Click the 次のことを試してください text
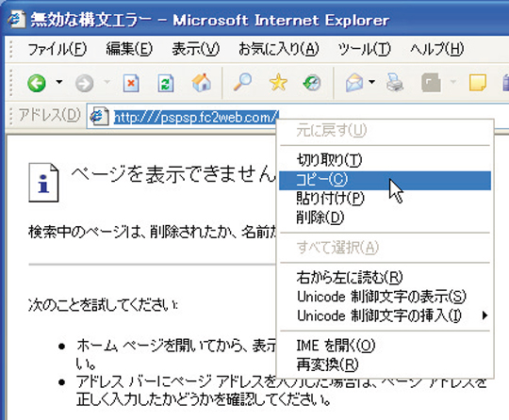This screenshot has width=509, height=420. [x=103, y=305]
